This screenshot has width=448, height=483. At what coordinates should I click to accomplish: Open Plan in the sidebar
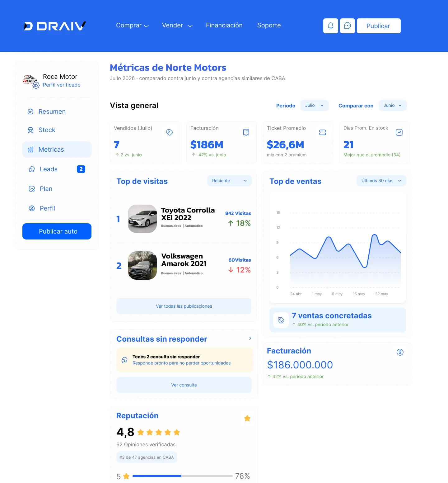(57, 189)
